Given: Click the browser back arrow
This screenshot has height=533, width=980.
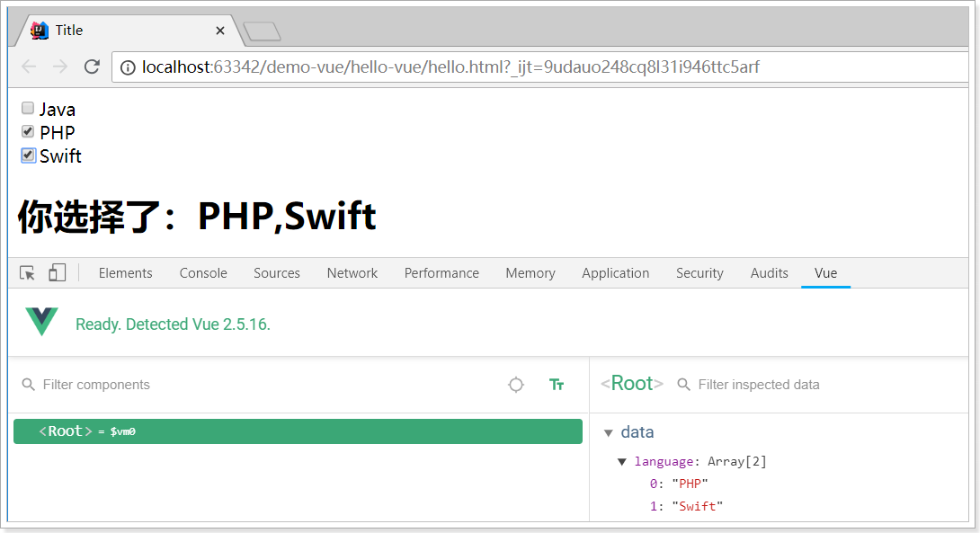Looking at the screenshot, I should pos(29,67).
